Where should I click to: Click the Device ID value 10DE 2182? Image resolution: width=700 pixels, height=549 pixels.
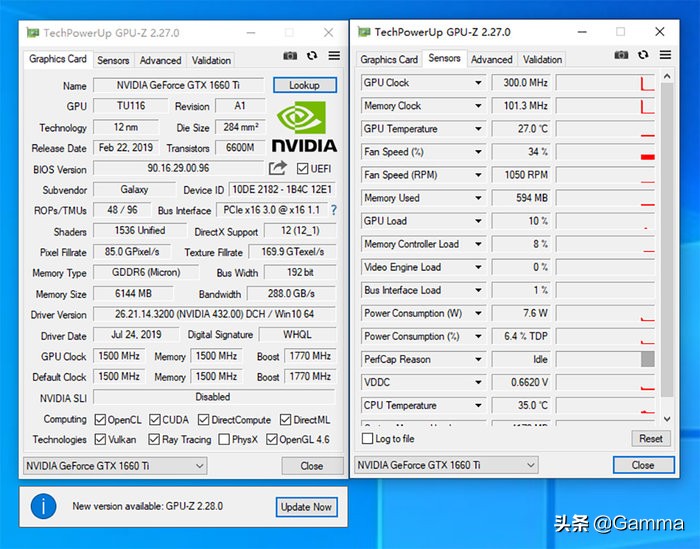[282, 189]
